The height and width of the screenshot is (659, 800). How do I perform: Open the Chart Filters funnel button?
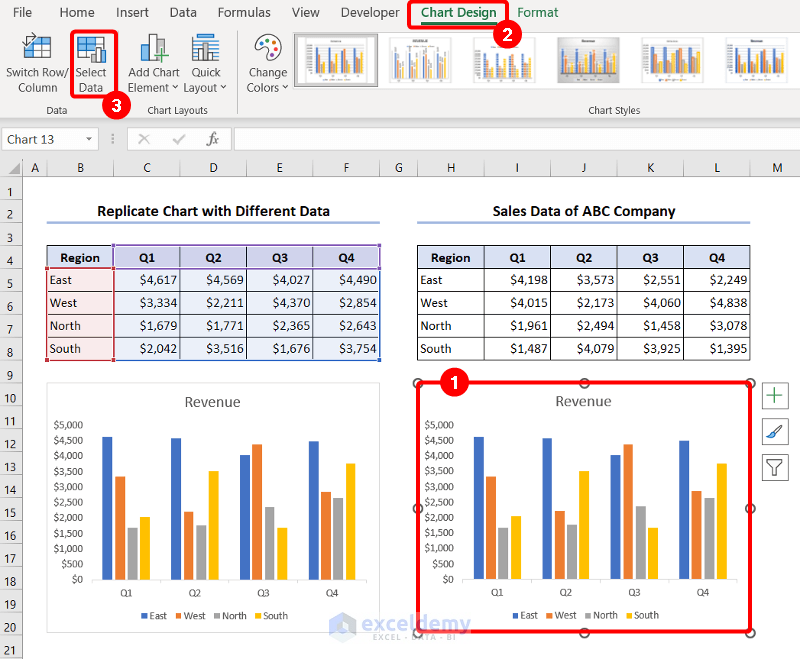pyautogui.click(x=775, y=466)
